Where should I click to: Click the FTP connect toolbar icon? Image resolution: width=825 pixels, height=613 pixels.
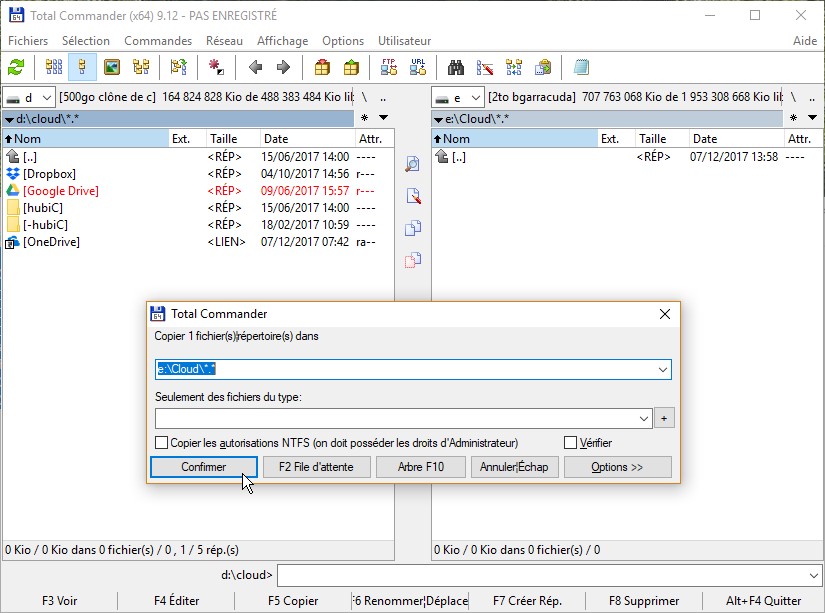[x=389, y=68]
